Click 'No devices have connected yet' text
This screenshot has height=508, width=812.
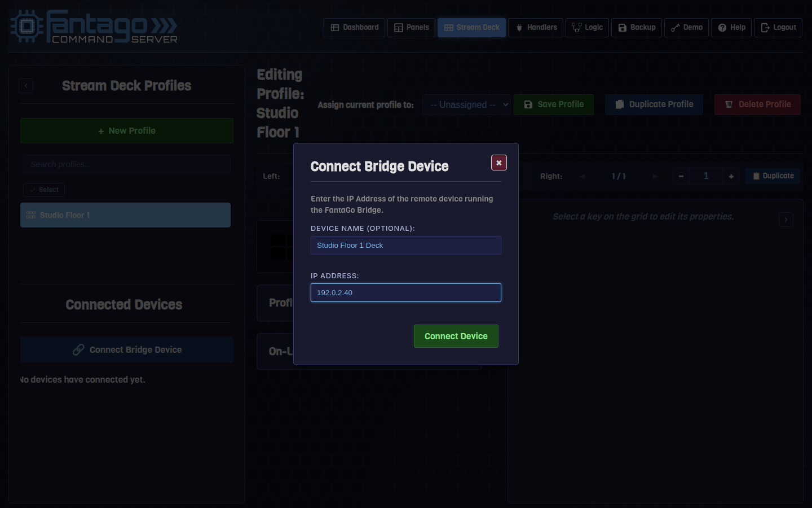click(83, 380)
